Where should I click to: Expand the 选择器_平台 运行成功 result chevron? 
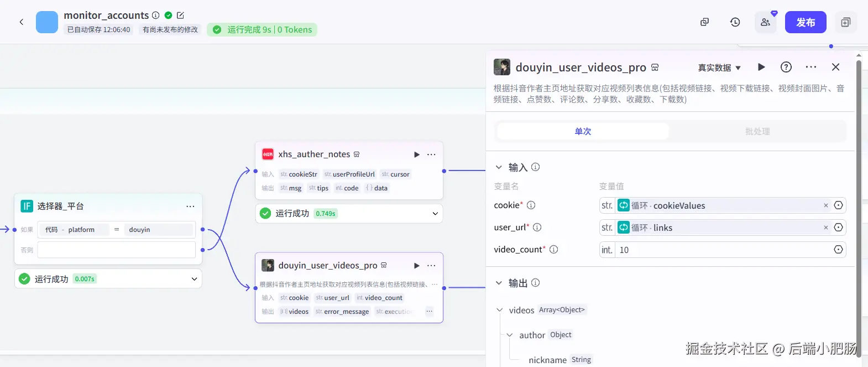194,279
